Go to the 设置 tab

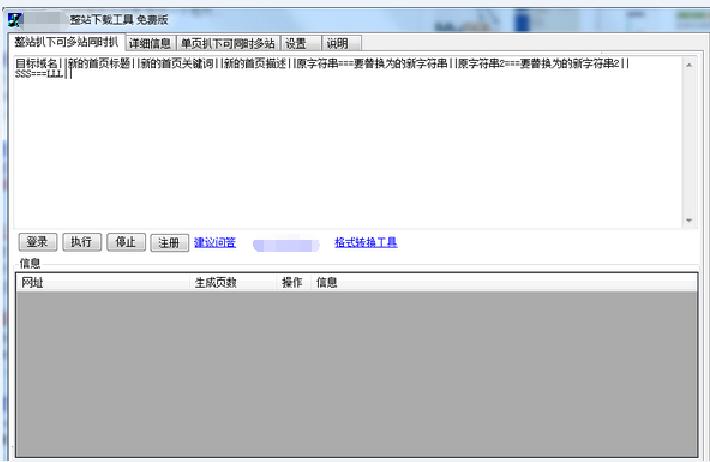pos(296,43)
